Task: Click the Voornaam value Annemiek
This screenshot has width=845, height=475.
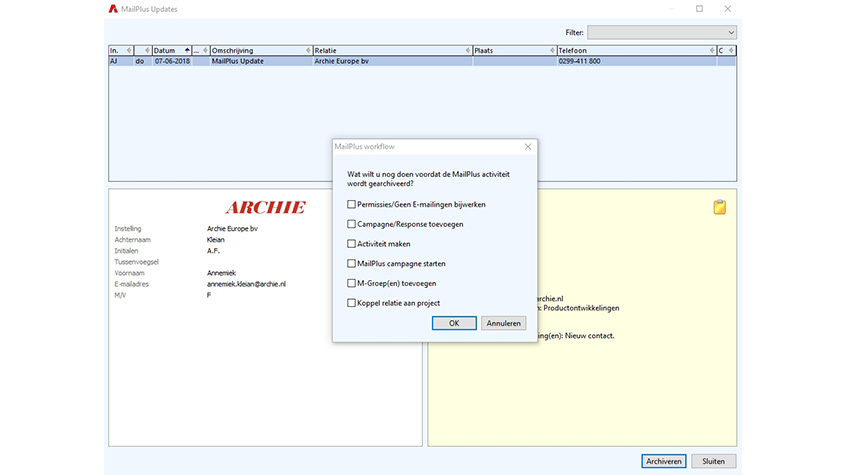Action: [221, 273]
